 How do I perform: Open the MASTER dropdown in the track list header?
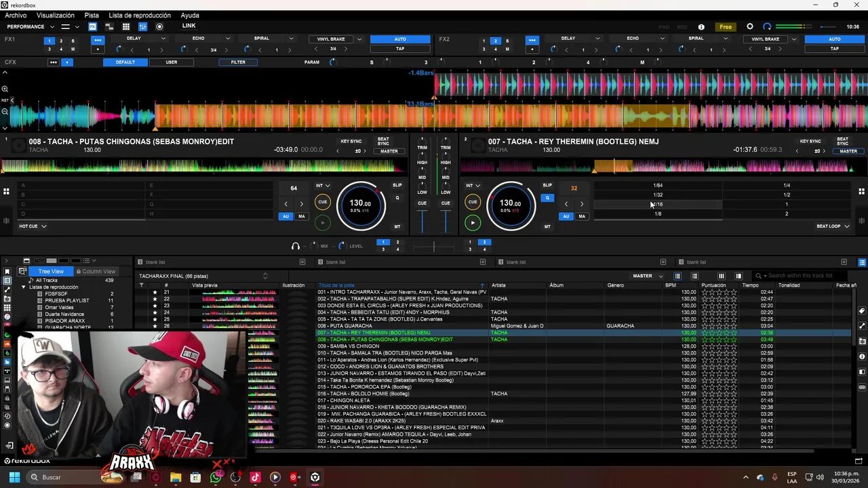(x=648, y=276)
